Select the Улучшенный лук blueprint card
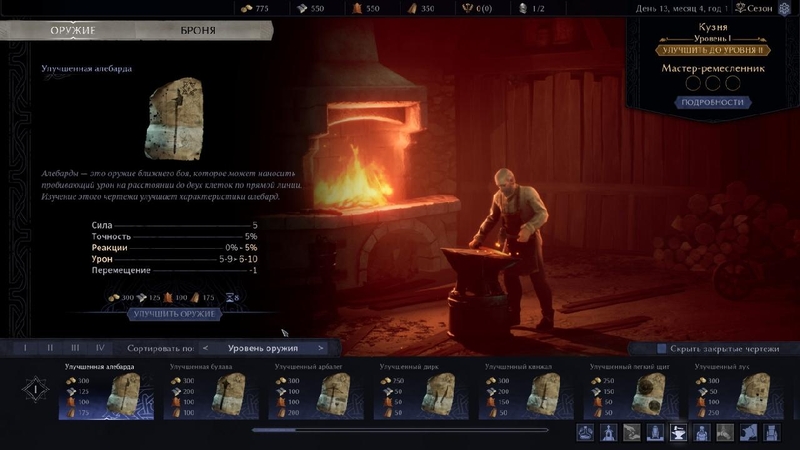The image size is (800, 450). click(737, 391)
